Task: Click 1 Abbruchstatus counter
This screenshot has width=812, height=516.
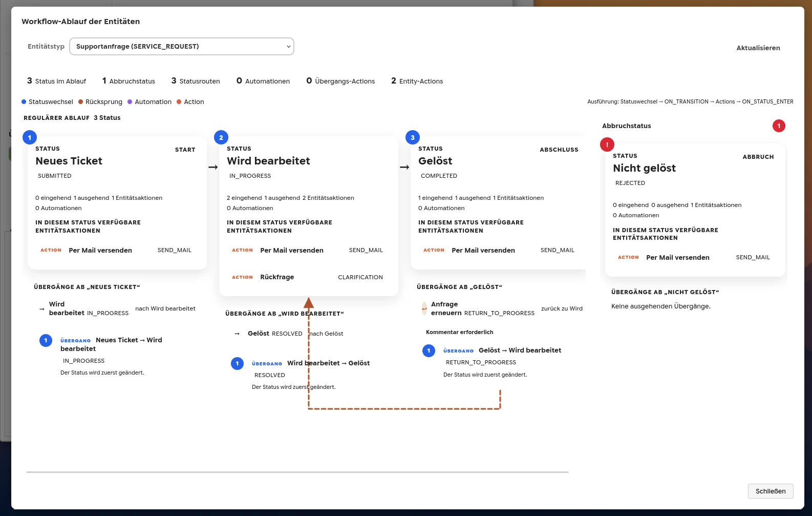Action: pyautogui.click(x=129, y=81)
